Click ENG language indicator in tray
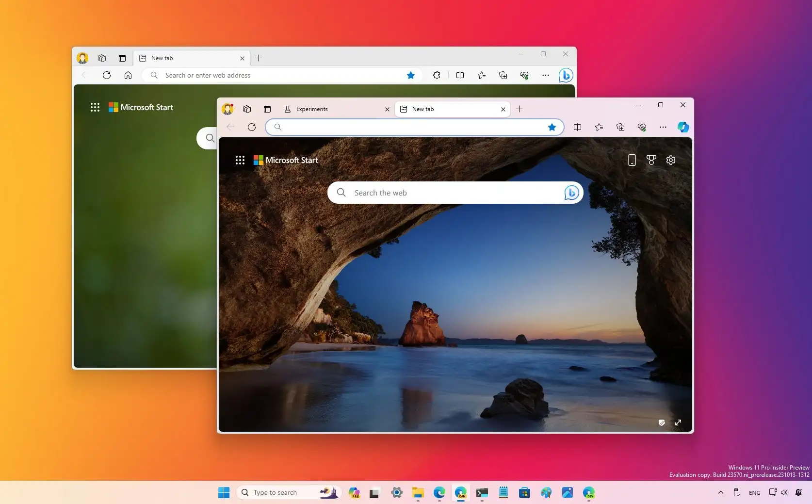The width and height of the screenshot is (812, 504). coord(755,493)
